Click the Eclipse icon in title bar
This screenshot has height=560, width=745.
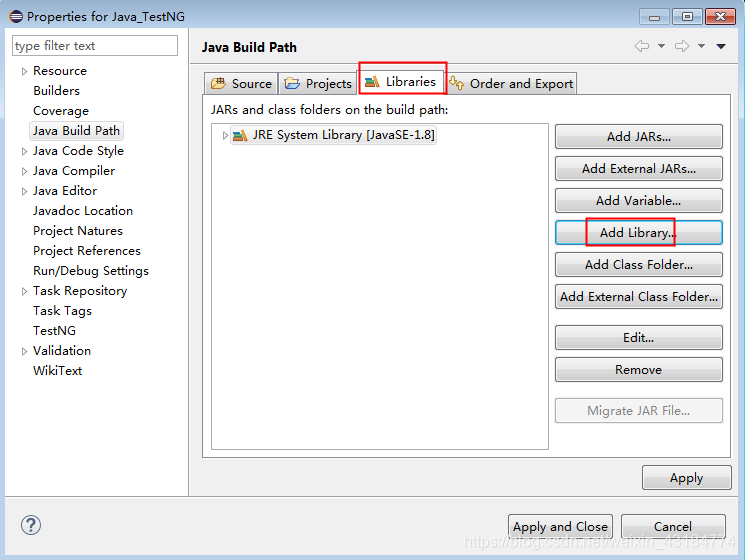pyautogui.click(x=16, y=17)
